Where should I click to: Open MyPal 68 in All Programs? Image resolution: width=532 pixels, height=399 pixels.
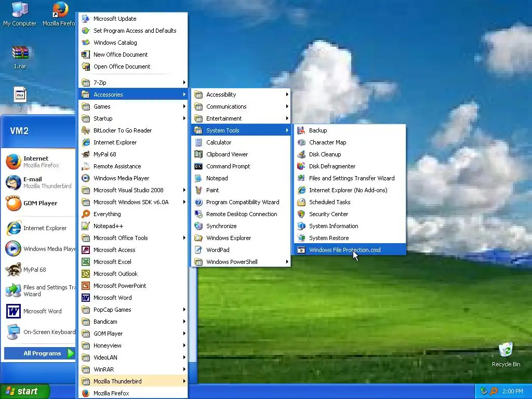tap(133, 154)
